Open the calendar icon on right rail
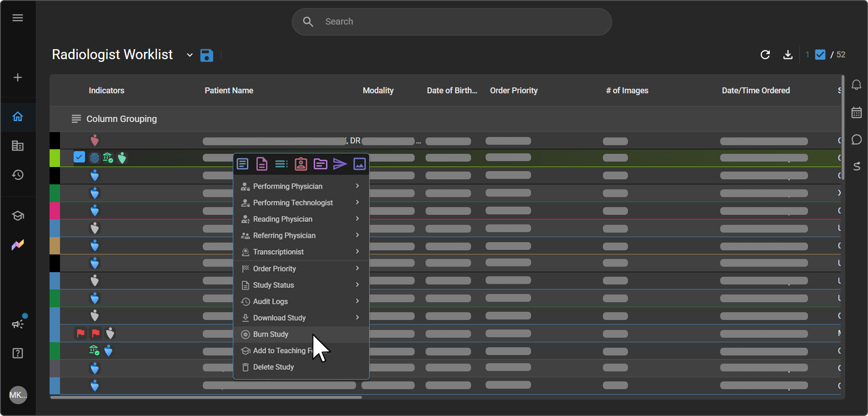The image size is (868, 416). (x=857, y=112)
